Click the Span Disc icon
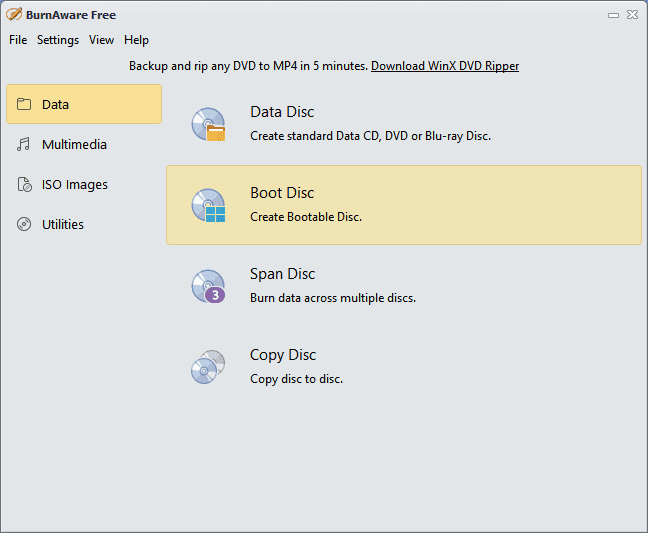Viewport: 648px width, 533px height. click(209, 286)
